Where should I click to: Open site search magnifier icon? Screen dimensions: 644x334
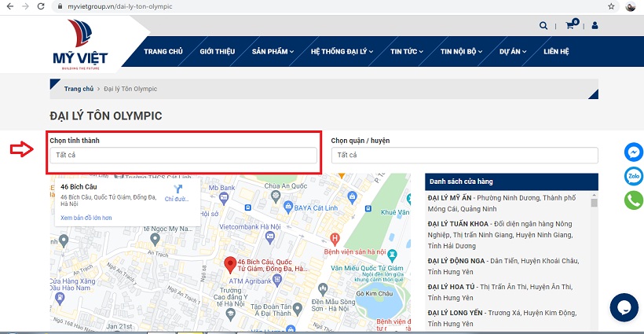pos(543,25)
